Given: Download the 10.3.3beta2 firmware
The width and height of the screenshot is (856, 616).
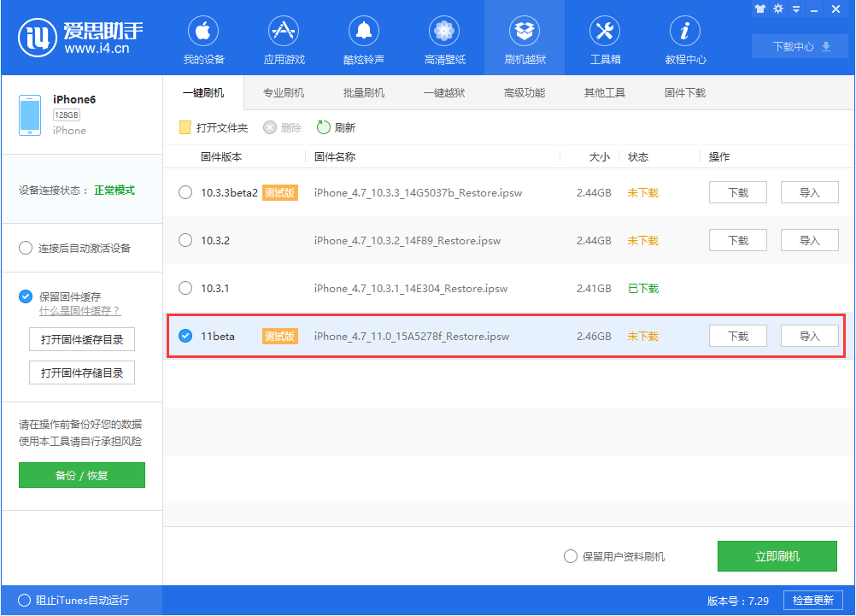Looking at the screenshot, I should [738, 192].
